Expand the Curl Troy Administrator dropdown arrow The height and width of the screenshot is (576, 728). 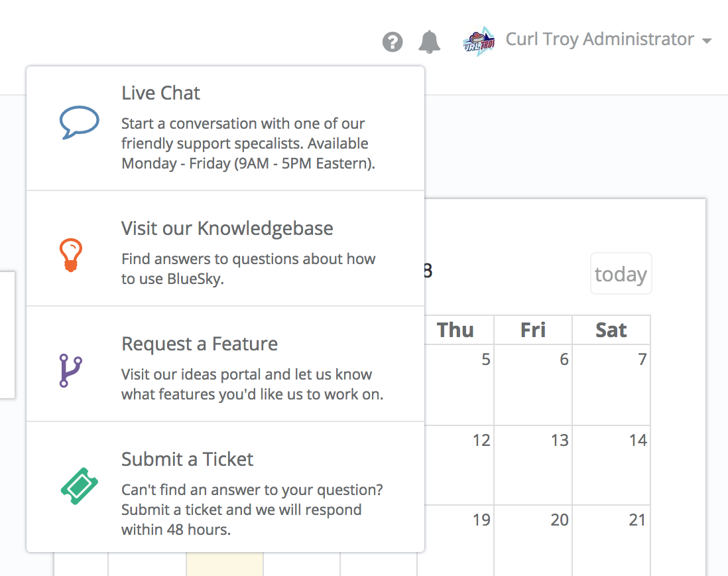point(707,41)
